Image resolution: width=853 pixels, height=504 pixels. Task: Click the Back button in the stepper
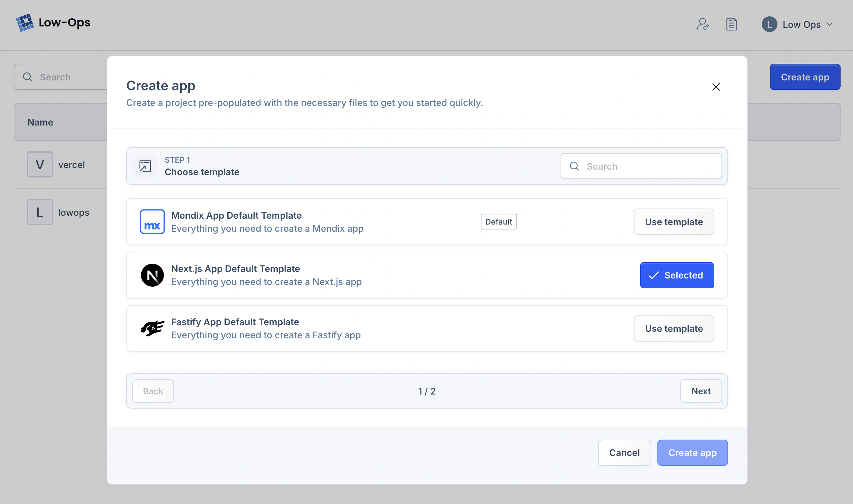pos(153,391)
